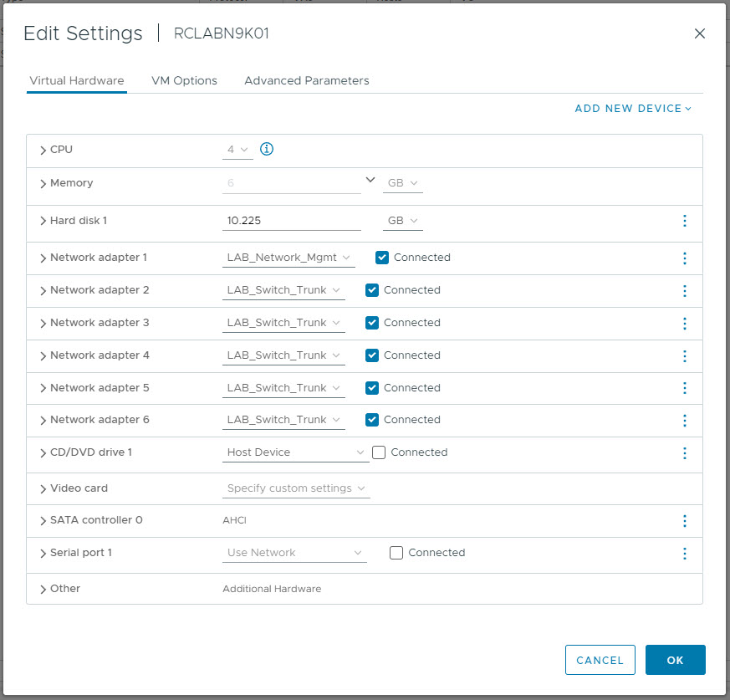Open Network adapter 1 actions menu
This screenshot has width=730, height=700.
tap(684, 258)
